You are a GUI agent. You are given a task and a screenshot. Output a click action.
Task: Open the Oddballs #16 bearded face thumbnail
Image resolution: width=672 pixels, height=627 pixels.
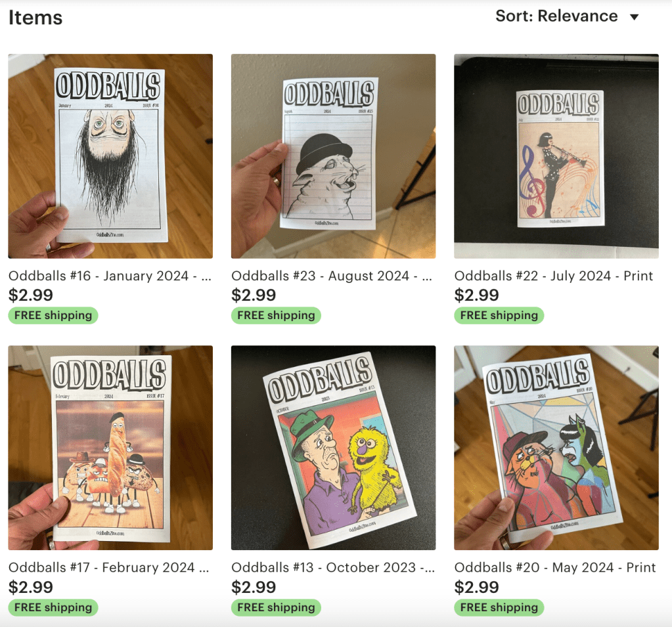pos(110,156)
